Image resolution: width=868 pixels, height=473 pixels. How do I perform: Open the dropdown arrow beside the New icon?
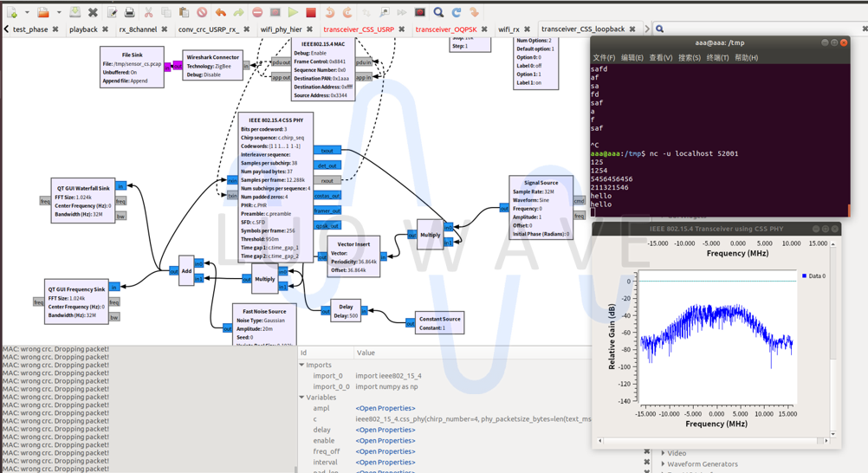[x=27, y=12]
